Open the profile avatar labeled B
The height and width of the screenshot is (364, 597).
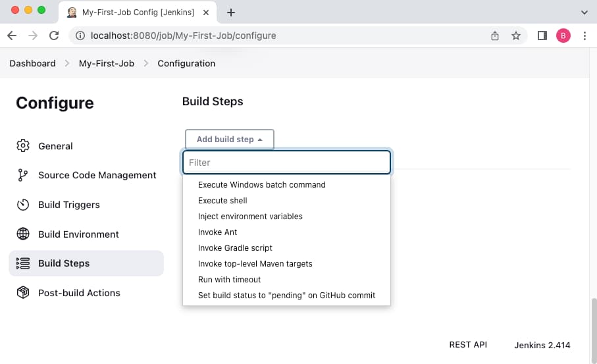pyautogui.click(x=563, y=36)
